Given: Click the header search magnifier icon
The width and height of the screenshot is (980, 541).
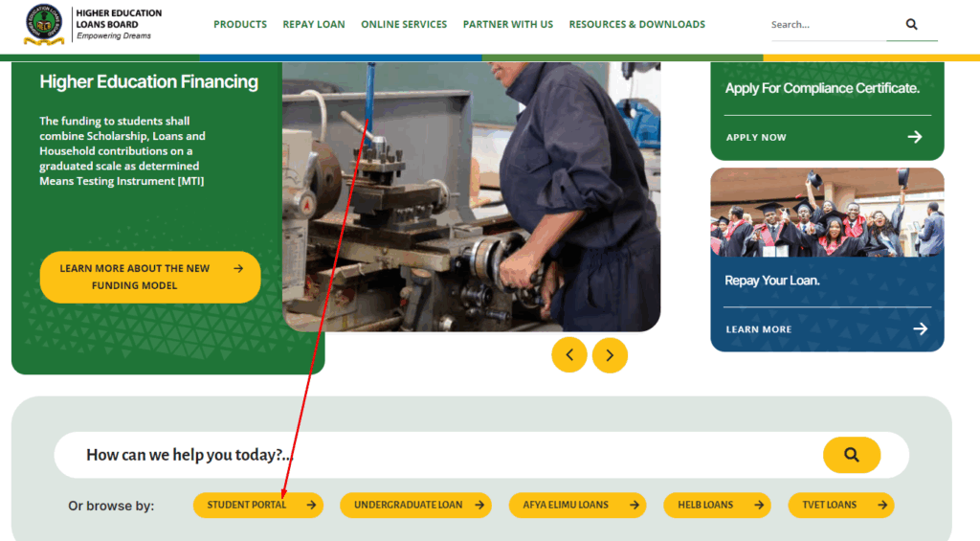Looking at the screenshot, I should coord(911,25).
